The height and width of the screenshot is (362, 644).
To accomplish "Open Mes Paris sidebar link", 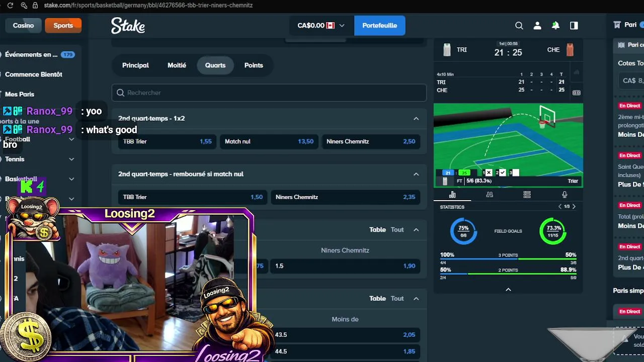I will tap(20, 94).
